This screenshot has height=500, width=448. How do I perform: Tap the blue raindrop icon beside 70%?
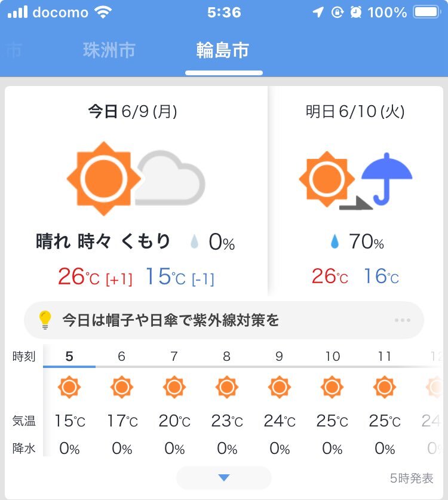tap(335, 241)
